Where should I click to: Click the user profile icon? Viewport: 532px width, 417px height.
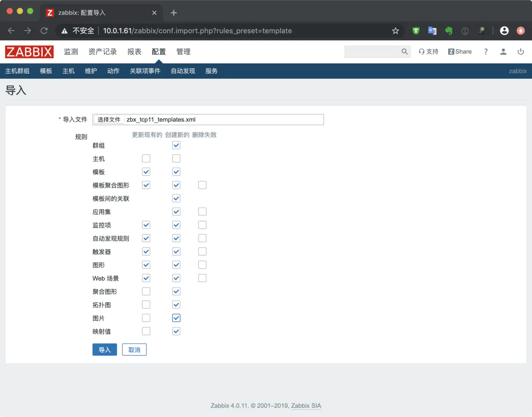coord(503,51)
